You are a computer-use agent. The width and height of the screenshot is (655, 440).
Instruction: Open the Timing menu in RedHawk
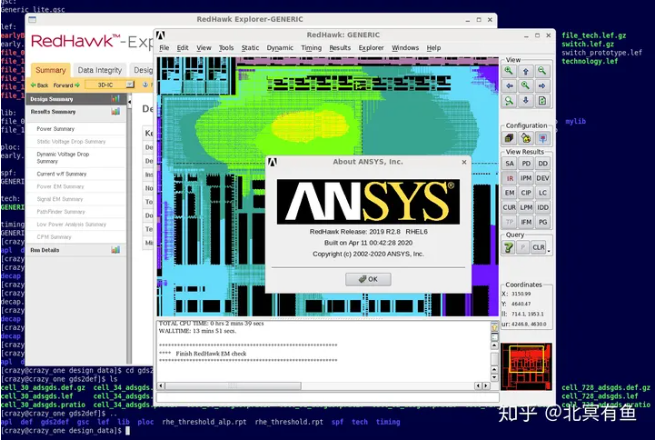pos(311,48)
